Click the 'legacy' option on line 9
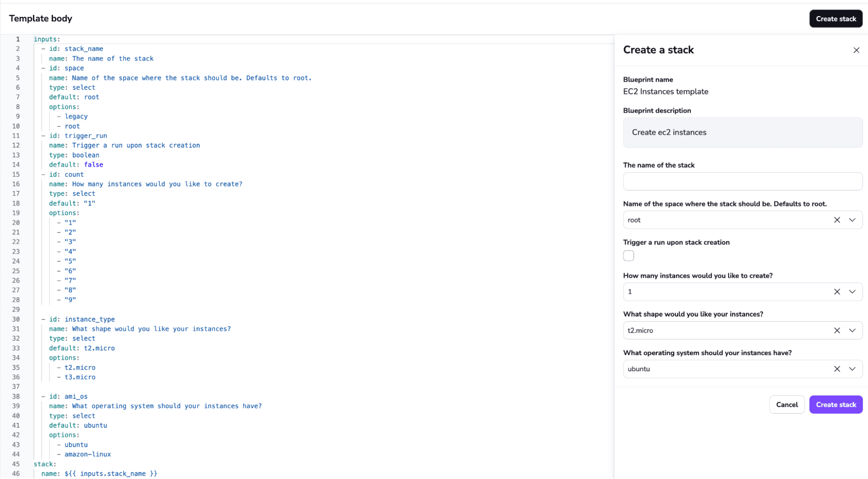 click(x=76, y=116)
